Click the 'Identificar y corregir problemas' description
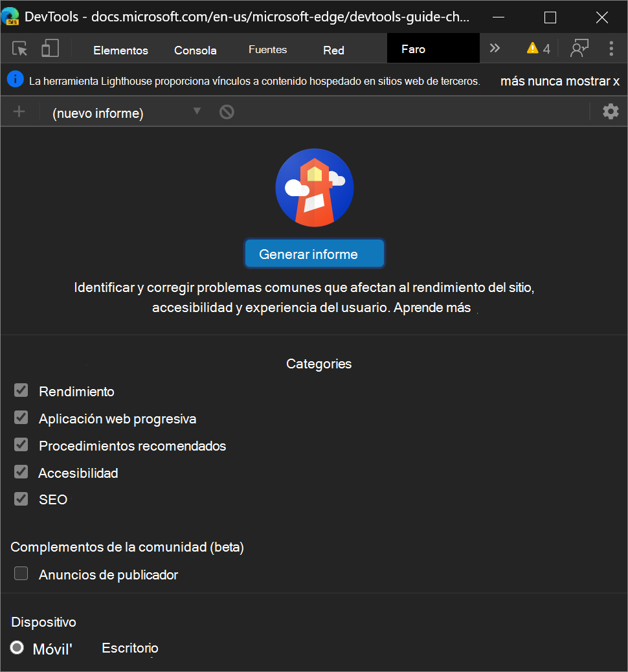 pyautogui.click(x=304, y=297)
